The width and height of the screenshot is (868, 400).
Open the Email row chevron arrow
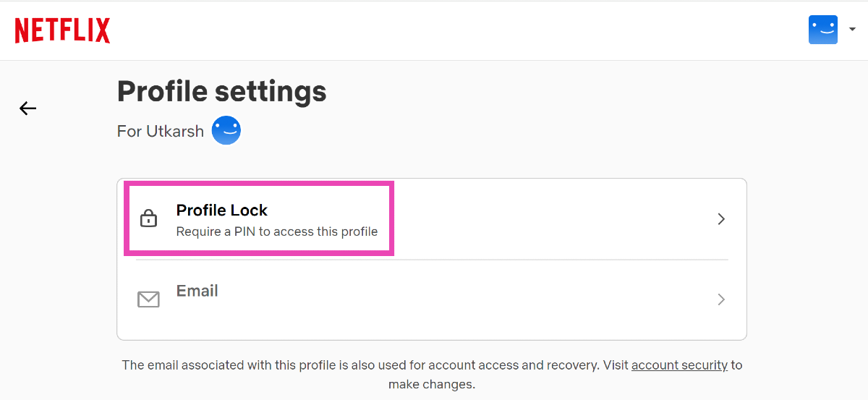[720, 299]
